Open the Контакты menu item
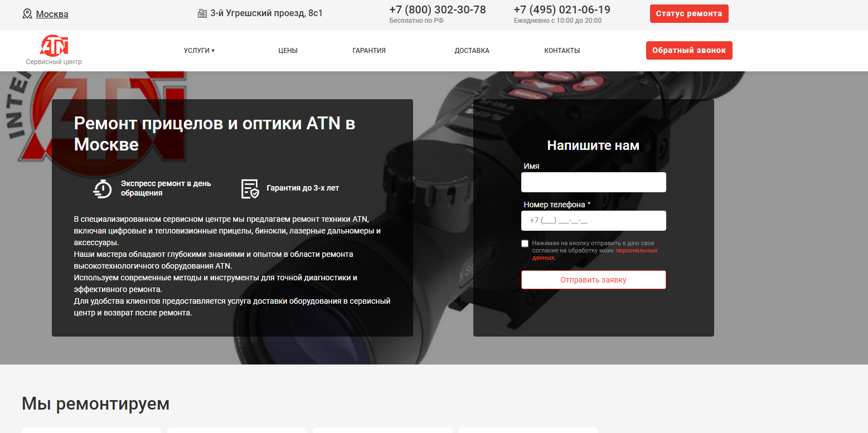Screen dimensions: 868x433 click(562, 51)
